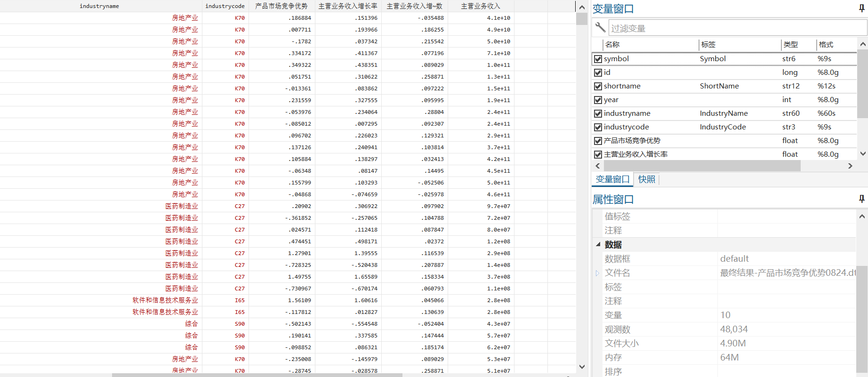Screen dimensions: 868x377
Task: Switch to the 变量窗口 tab
Action: click(x=612, y=179)
